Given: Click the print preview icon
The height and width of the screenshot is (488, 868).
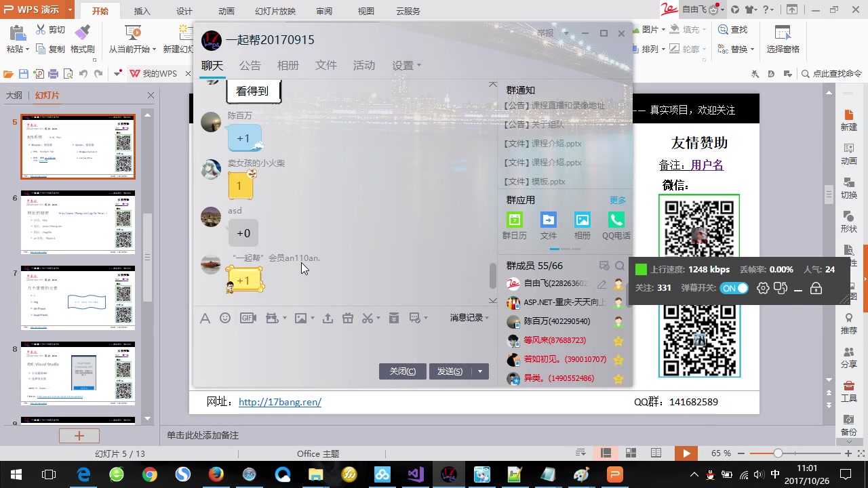Looking at the screenshot, I should 68,74.
